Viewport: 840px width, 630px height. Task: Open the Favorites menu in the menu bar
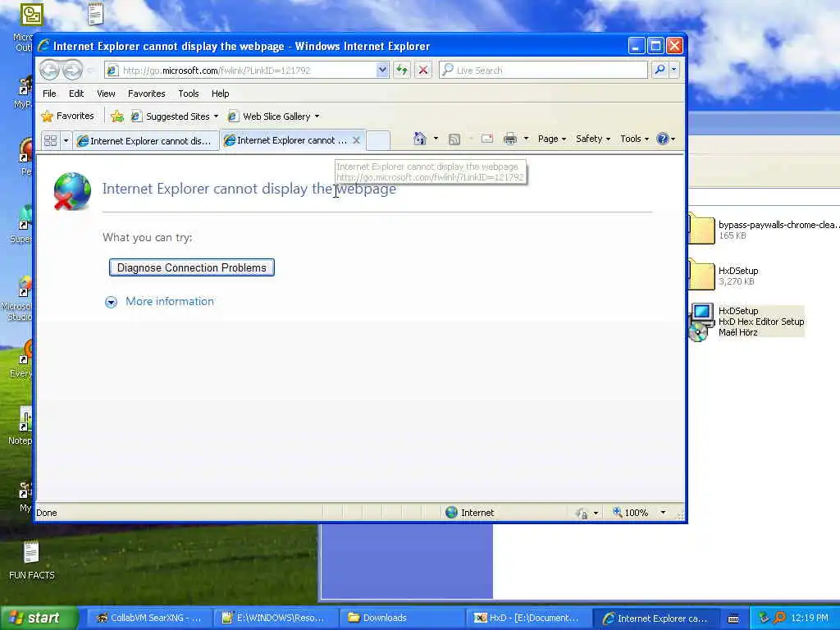click(x=146, y=94)
